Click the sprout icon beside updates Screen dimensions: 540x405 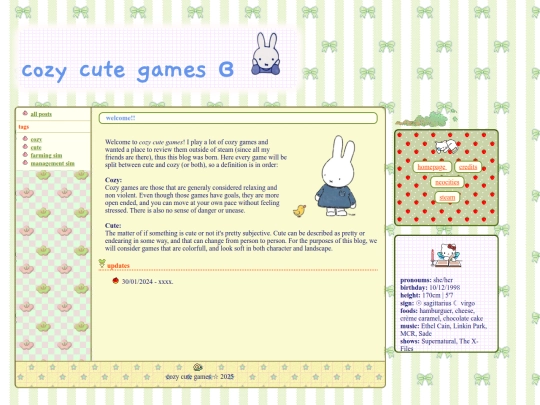[x=102, y=263]
